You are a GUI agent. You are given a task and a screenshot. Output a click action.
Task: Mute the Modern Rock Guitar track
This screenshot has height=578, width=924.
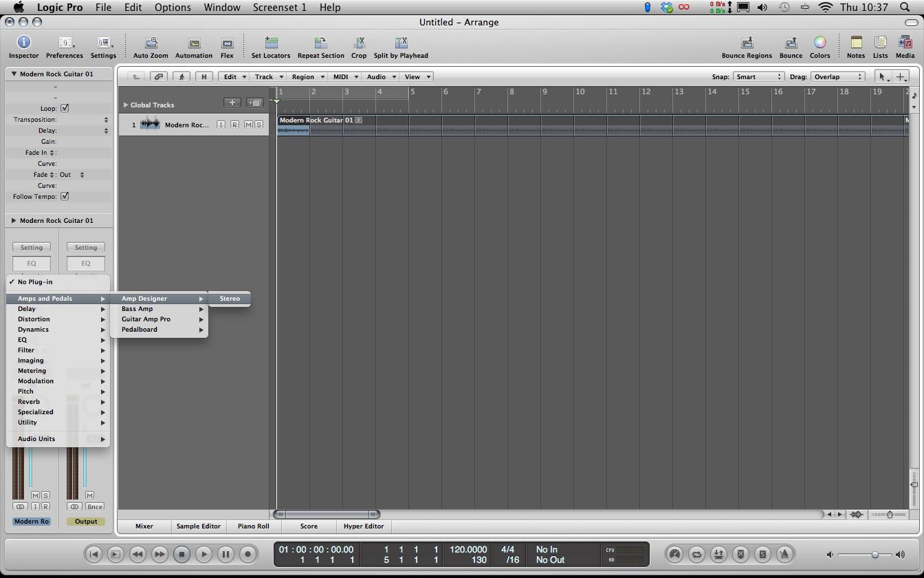[x=248, y=125]
